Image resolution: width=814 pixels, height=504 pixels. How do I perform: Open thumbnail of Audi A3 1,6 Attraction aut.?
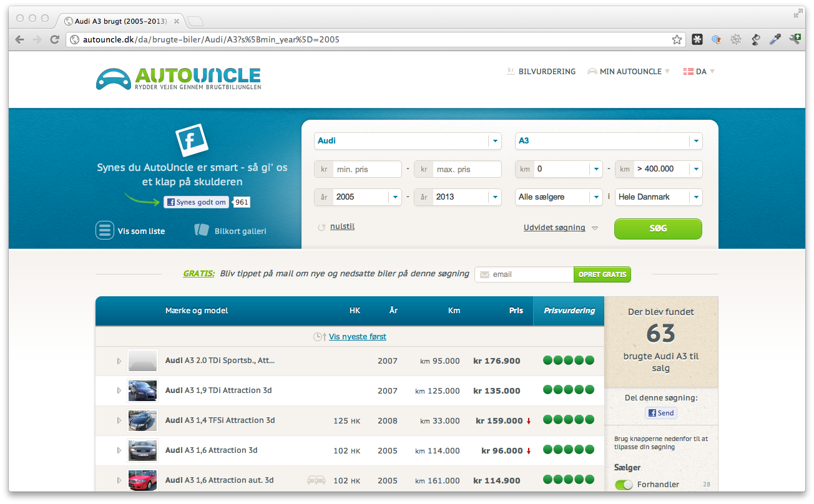click(142, 480)
